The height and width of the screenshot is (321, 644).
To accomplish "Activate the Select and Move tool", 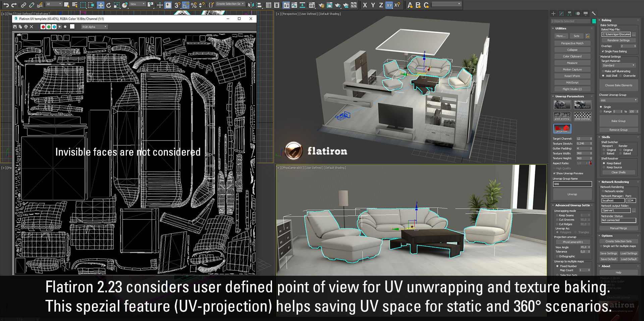I will (x=100, y=5).
